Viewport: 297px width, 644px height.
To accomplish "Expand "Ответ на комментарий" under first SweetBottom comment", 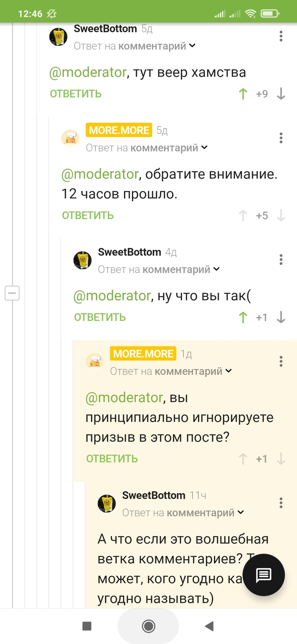I will [x=134, y=46].
